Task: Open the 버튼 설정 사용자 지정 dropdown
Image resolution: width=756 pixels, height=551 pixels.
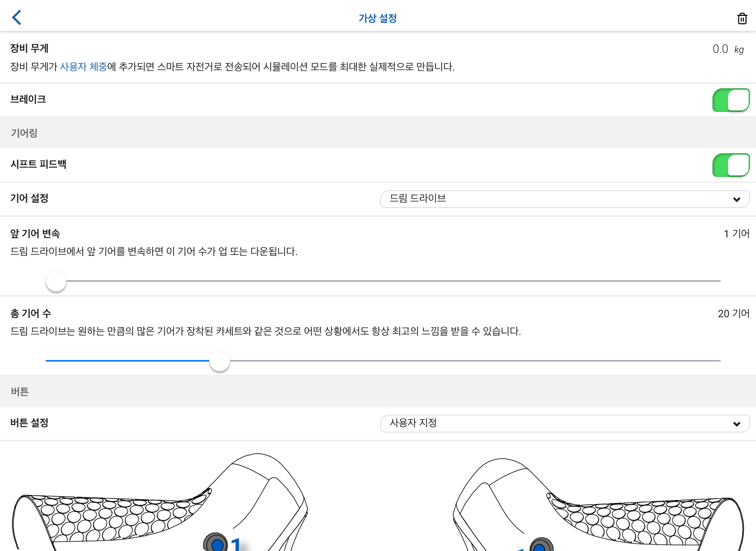Action: coord(565,424)
